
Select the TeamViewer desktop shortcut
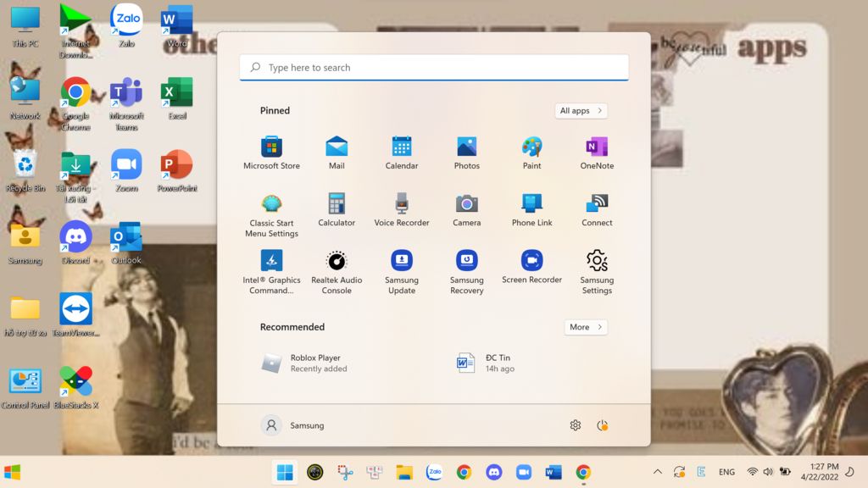pos(75,315)
